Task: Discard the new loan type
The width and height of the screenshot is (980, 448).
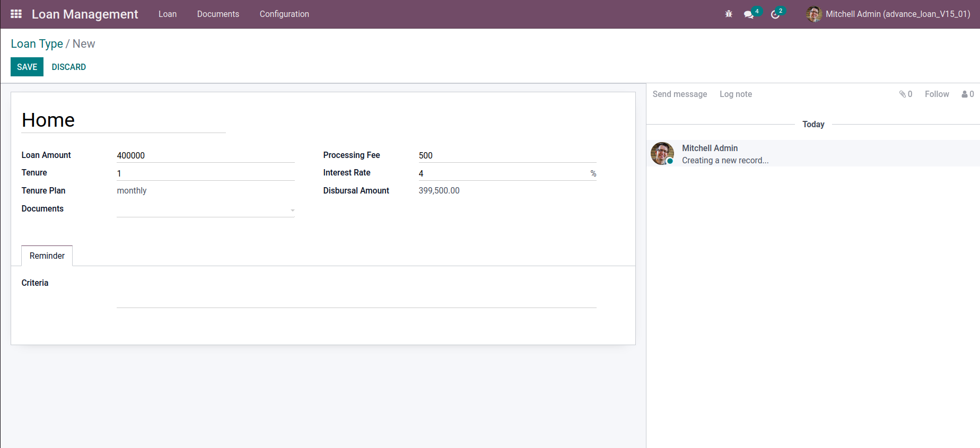Action: [69, 67]
